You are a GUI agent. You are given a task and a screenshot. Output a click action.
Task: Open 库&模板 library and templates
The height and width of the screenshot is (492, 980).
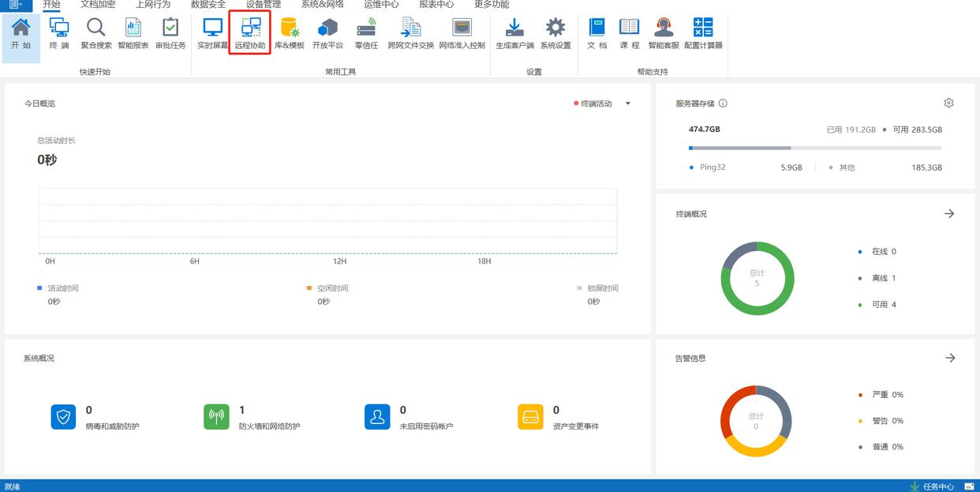point(289,32)
